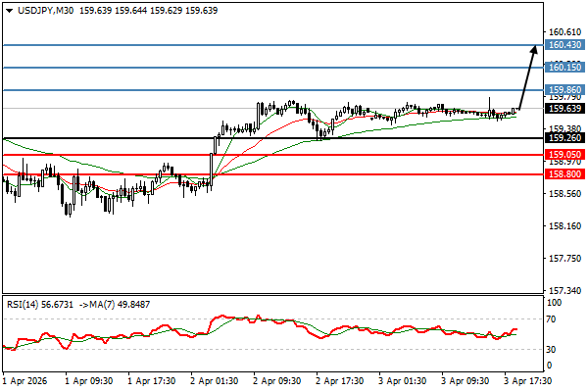Click the 160.610 price scale value
Image resolution: width=588 pixels, height=392 pixels.
[565, 31]
